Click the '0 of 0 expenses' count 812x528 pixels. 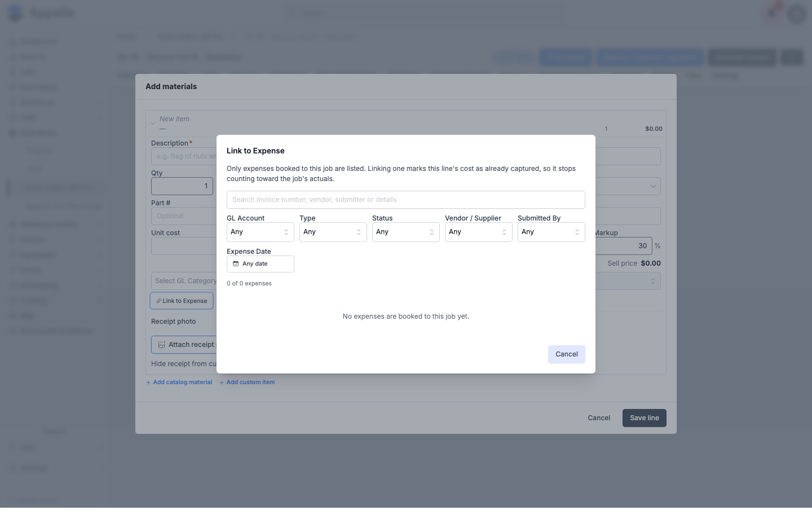(249, 284)
